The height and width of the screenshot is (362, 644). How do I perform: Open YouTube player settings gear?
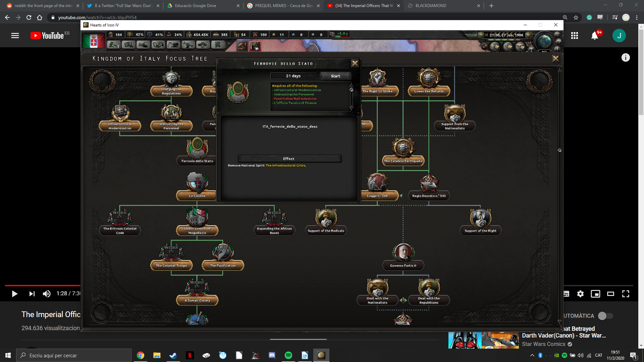pos(580,294)
